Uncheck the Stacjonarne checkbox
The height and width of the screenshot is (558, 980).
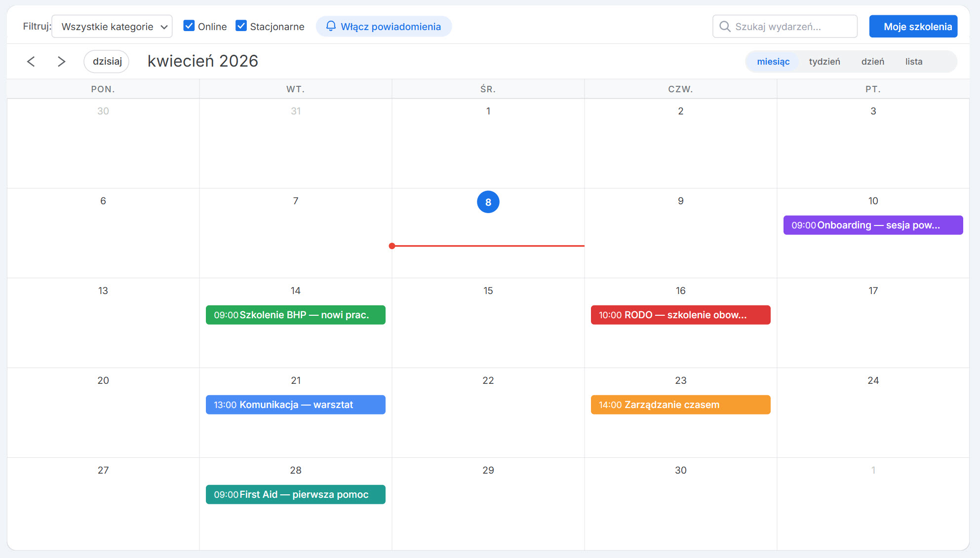pyautogui.click(x=241, y=26)
